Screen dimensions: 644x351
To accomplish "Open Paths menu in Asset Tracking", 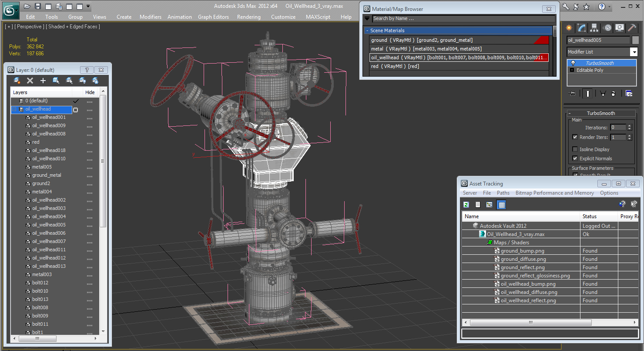I will click(x=503, y=193).
